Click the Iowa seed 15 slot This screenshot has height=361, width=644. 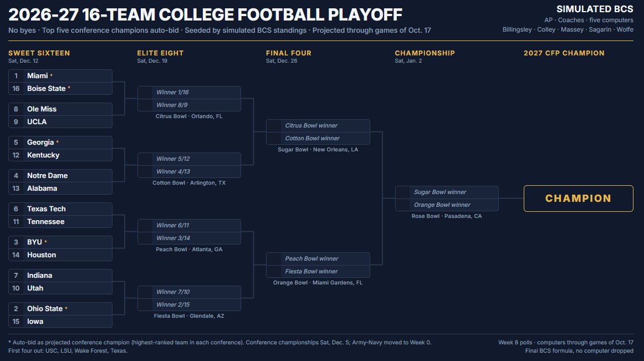click(60, 322)
